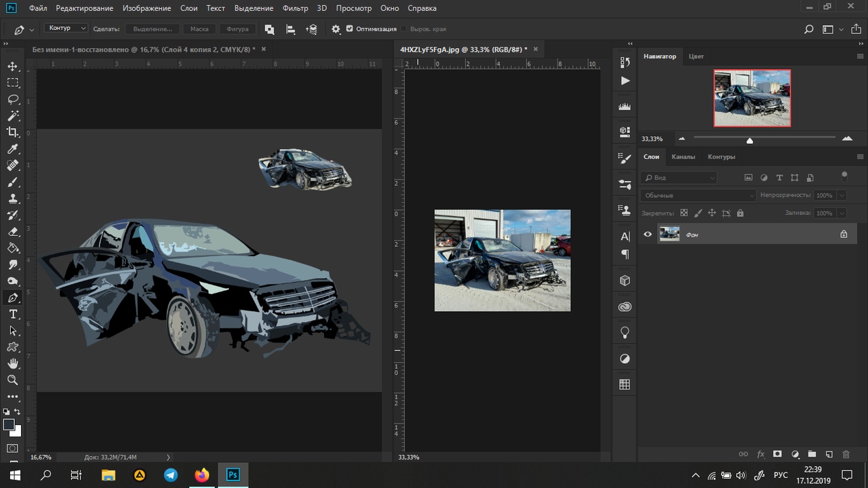Open path alignment options

290,29
